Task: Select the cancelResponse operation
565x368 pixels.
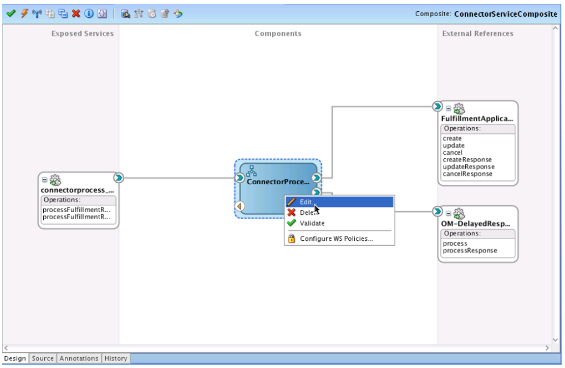Action: click(468, 174)
